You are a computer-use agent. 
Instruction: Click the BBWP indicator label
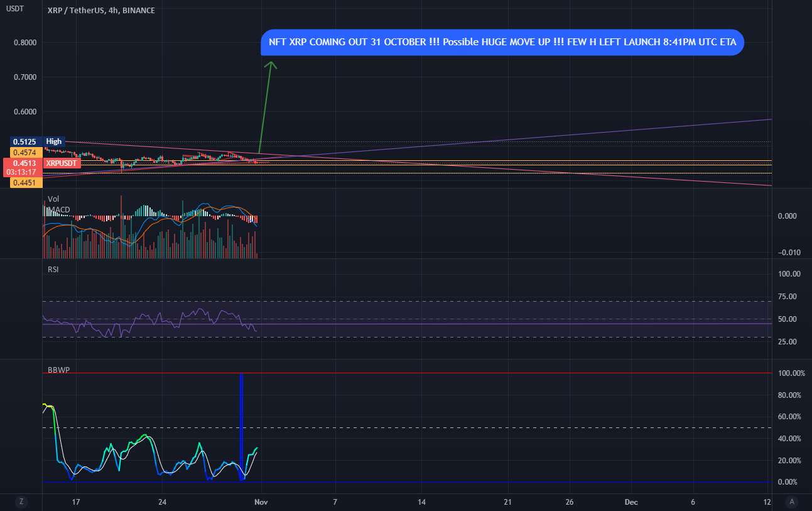pos(58,370)
